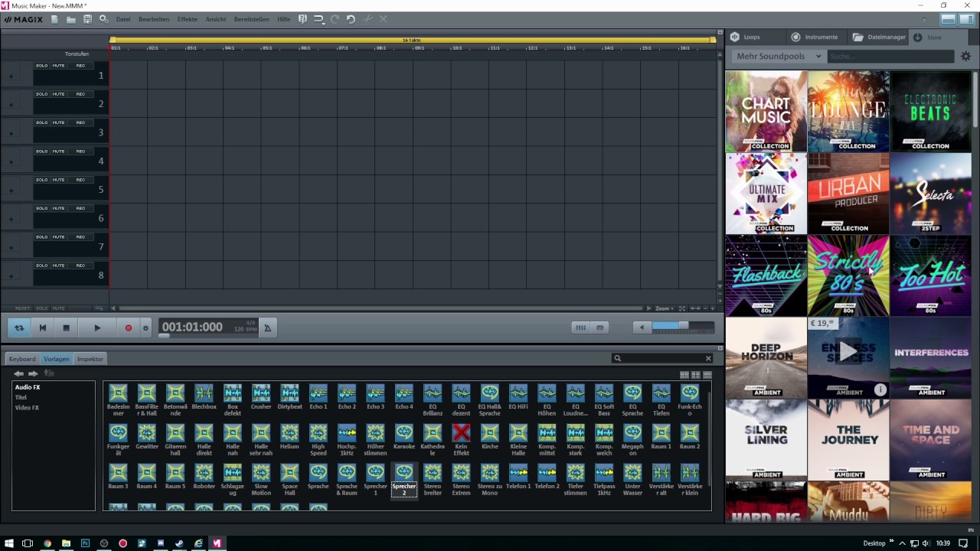Click the settings cog in the right panel's search row
980x551 pixels.
(x=965, y=56)
